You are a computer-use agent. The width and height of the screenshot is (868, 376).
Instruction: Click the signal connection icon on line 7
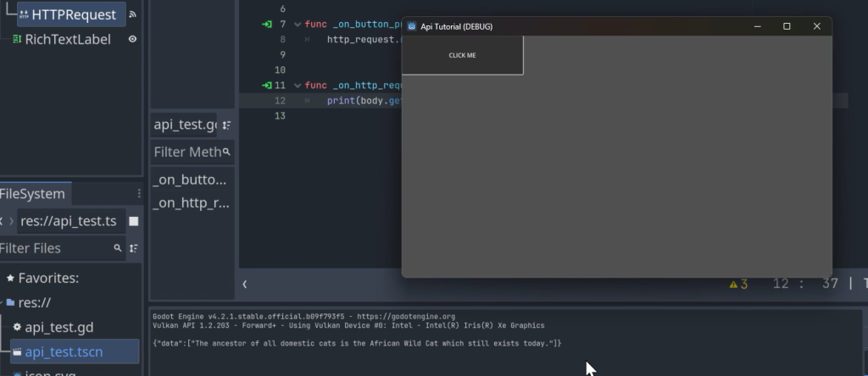tap(267, 25)
